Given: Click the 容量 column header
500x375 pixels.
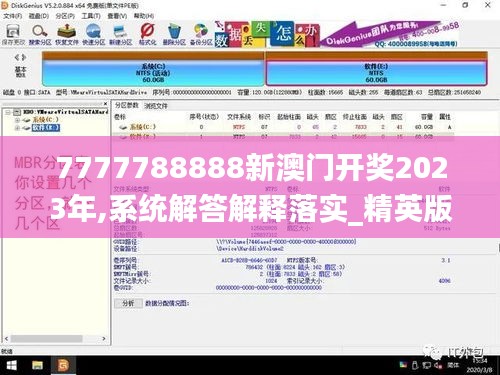Looking at the screenshot, I should point(427,117).
